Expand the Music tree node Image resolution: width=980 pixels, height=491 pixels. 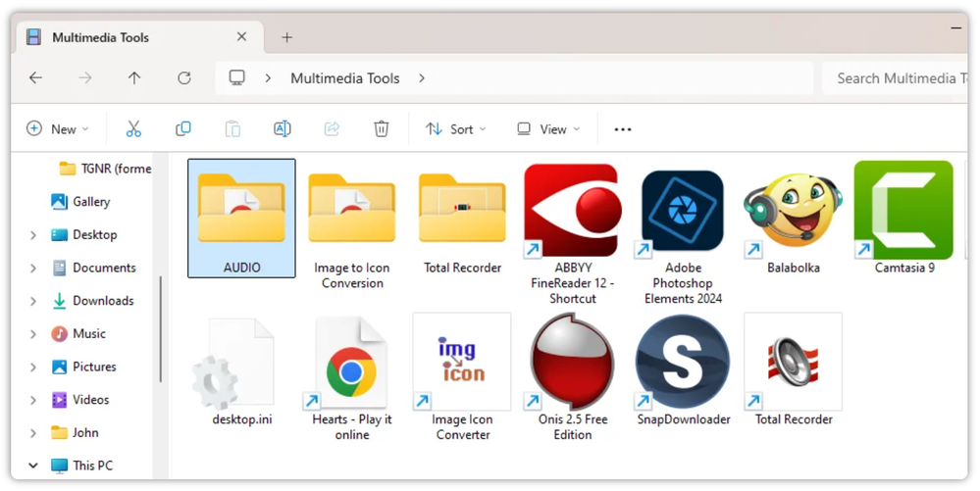click(33, 334)
